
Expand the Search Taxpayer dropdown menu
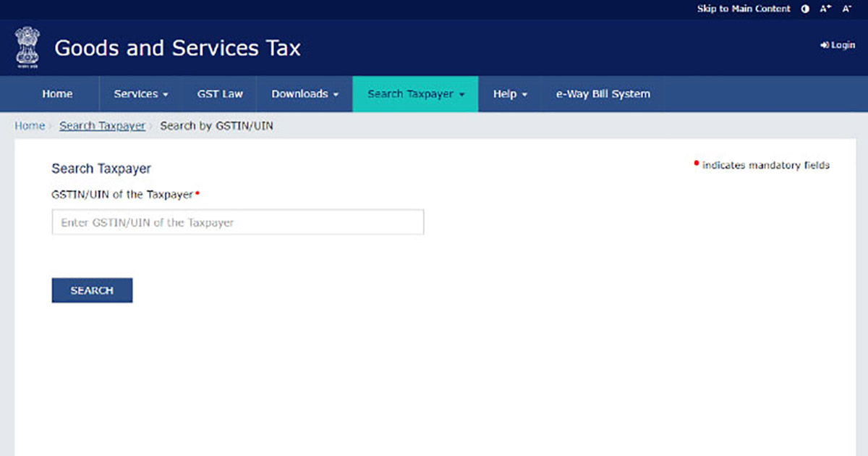pos(415,94)
